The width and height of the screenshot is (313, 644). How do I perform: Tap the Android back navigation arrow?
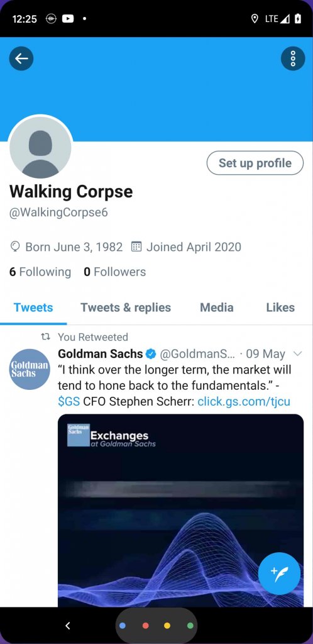pyautogui.click(x=68, y=626)
